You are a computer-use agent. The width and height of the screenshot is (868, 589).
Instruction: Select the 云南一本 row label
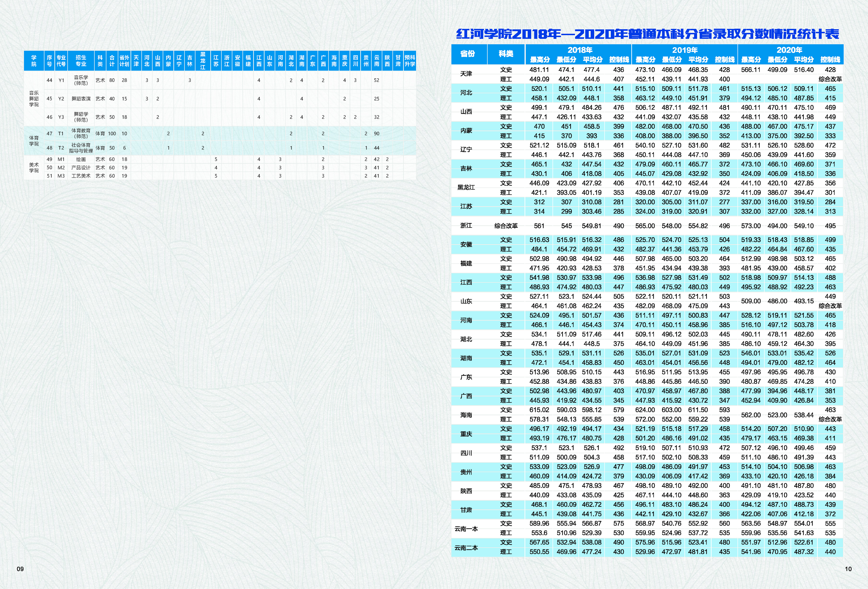point(466,529)
